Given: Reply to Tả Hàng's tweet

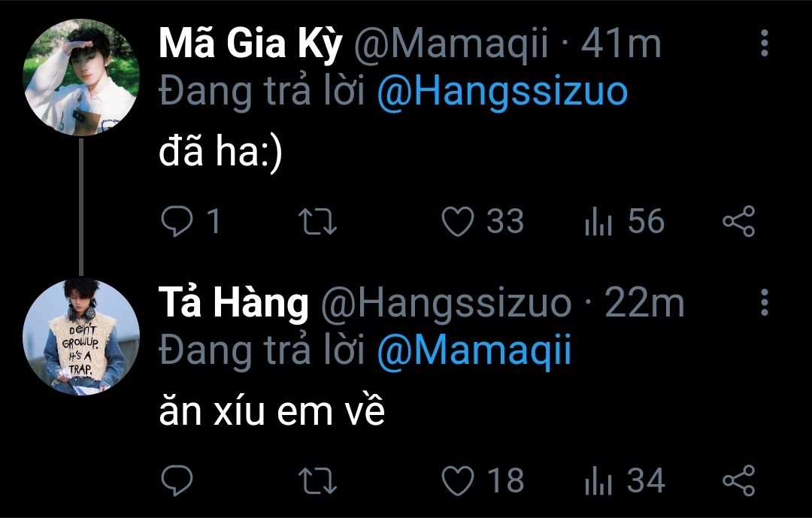Looking at the screenshot, I should coord(177,480).
